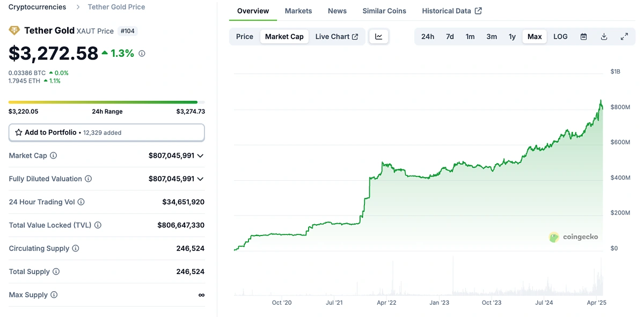Toggle logarithmic scale with LOG button
The image size is (644, 317).
pos(560,36)
